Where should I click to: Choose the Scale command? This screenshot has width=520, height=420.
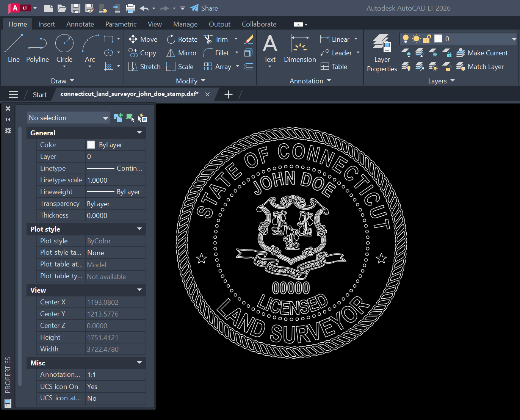click(180, 67)
